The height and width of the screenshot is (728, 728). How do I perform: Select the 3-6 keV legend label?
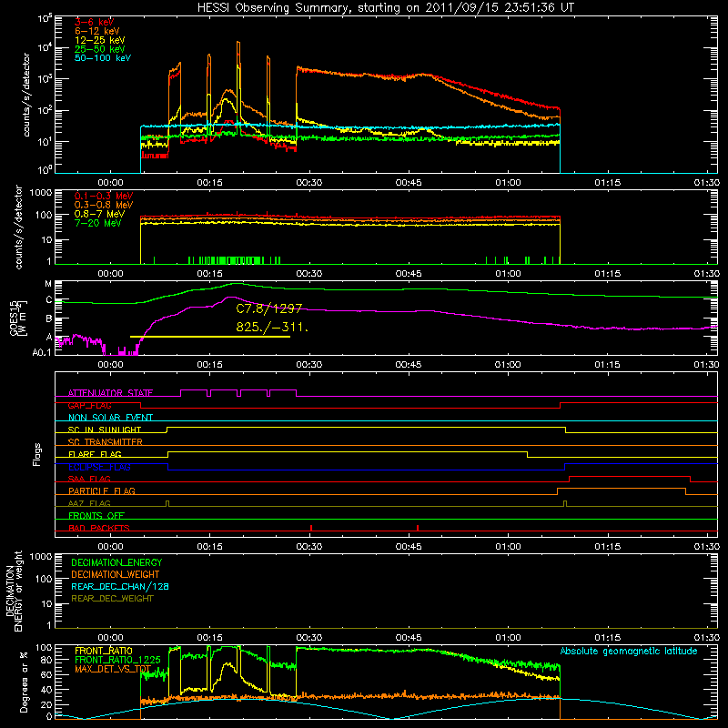click(95, 22)
